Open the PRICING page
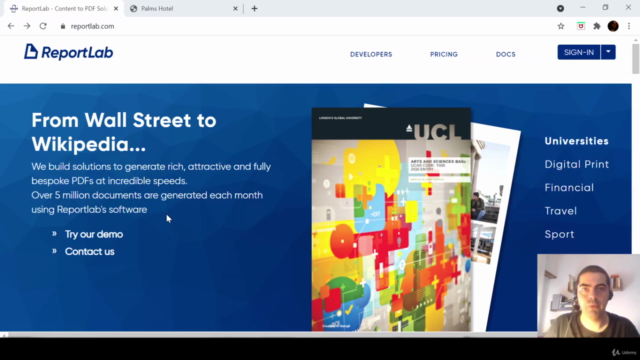Screen dimensions: 640x360 tap(444, 54)
